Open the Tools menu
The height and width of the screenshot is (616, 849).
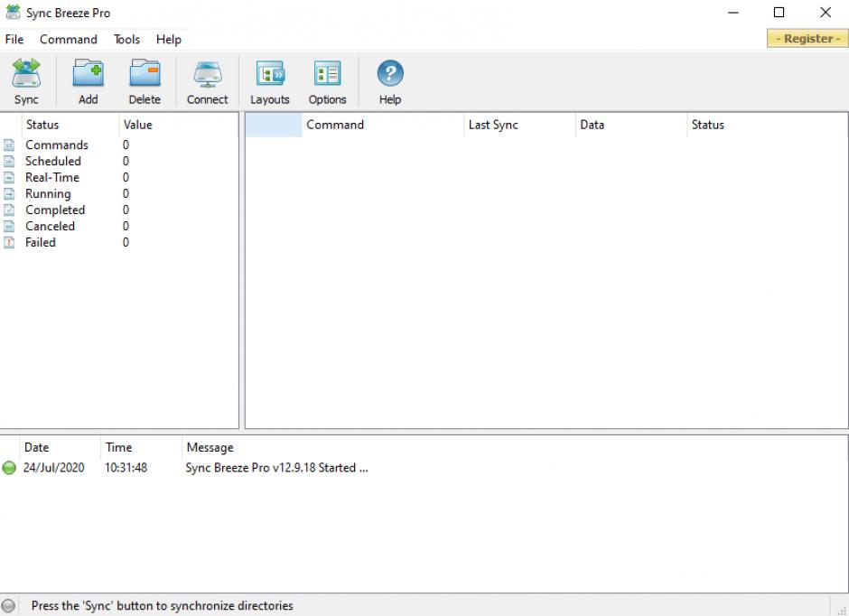[126, 40]
